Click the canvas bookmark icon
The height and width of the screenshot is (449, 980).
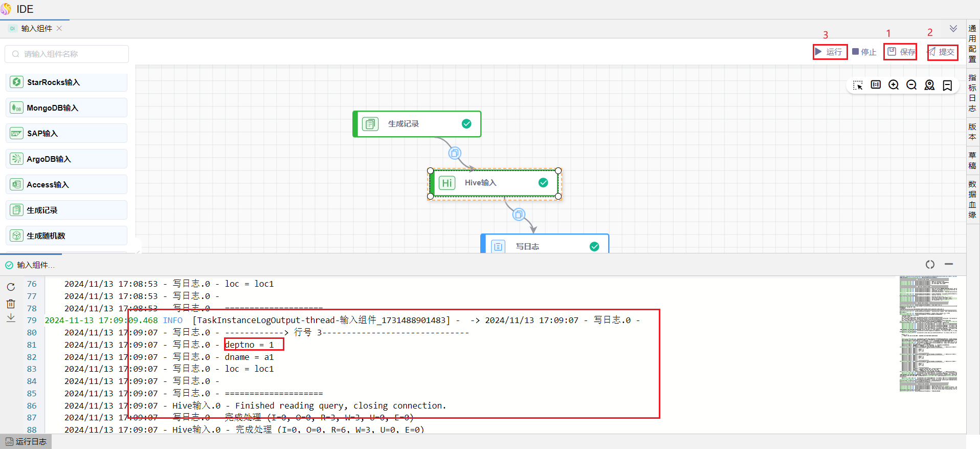947,85
